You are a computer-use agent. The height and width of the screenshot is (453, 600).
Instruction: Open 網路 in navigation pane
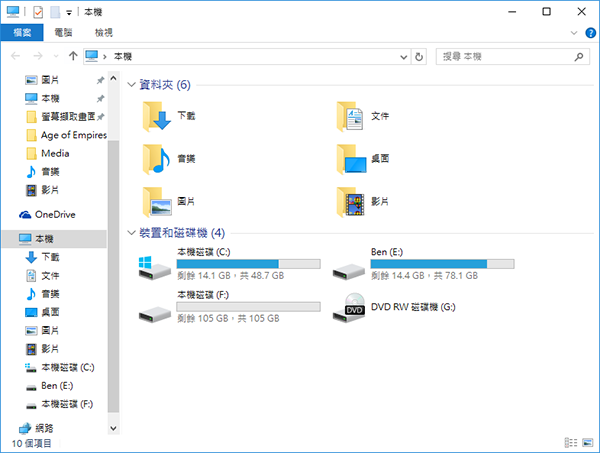click(36, 428)
